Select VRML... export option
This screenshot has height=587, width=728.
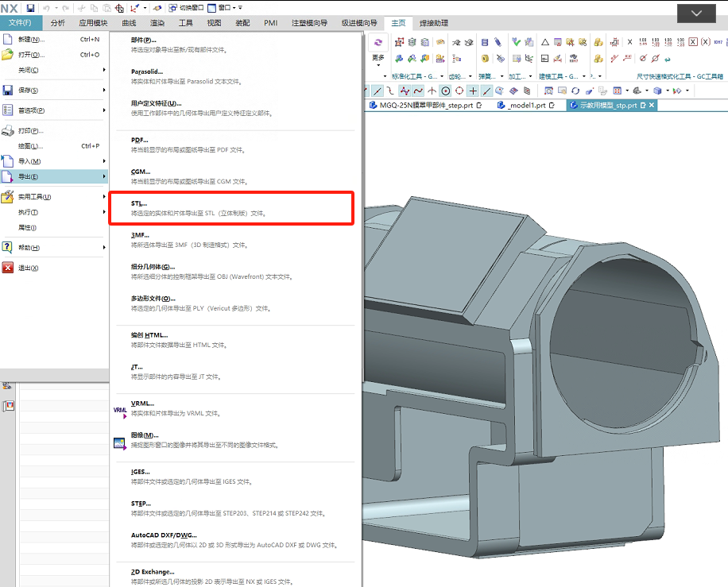click(x=235, y=408)
